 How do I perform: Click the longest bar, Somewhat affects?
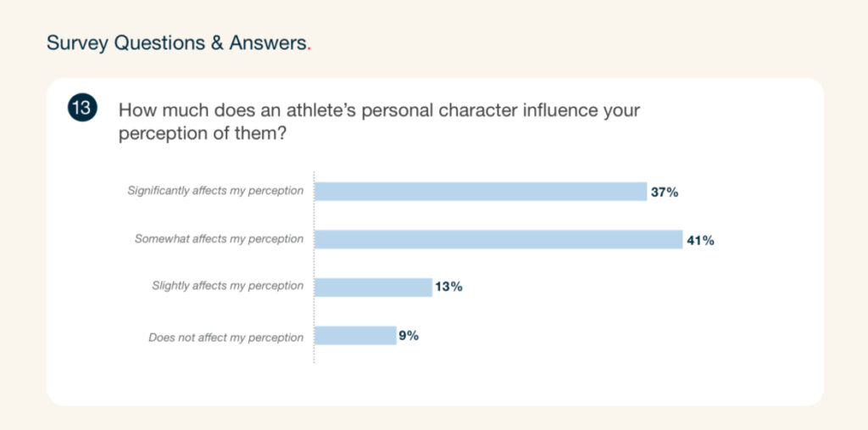[498, 240]
